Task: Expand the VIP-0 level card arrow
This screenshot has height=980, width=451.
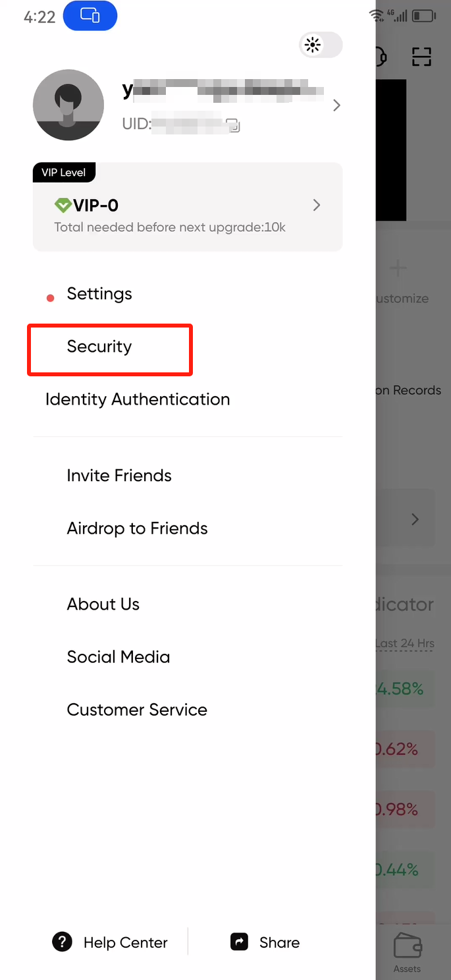Action: click(x=317, y=205)
